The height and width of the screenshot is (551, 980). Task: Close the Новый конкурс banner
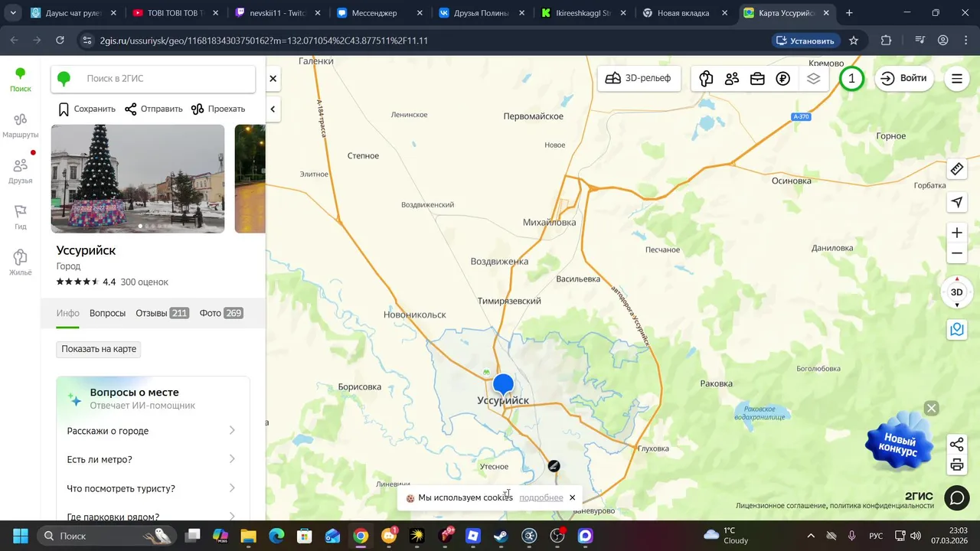(931, 408)
